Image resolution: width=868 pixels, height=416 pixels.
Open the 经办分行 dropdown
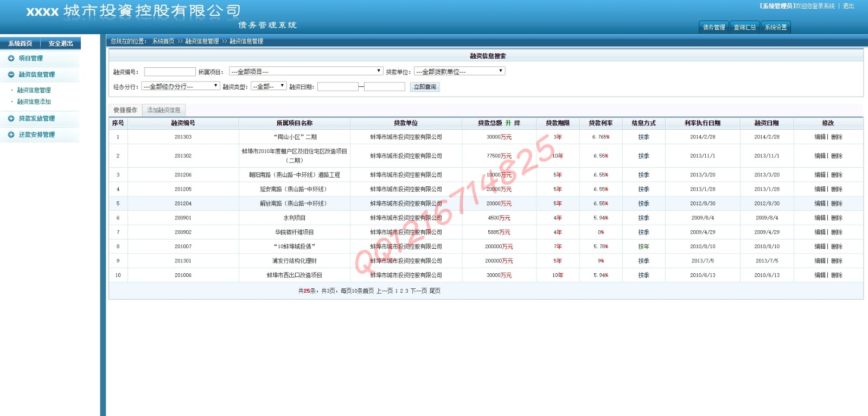coord(180,86)
